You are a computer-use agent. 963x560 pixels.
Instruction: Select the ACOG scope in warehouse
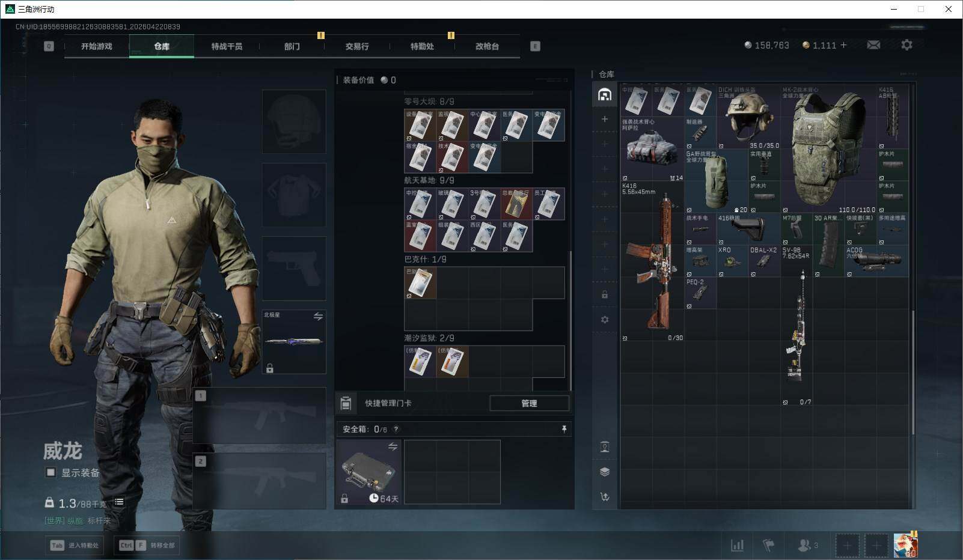pos(876,261)
